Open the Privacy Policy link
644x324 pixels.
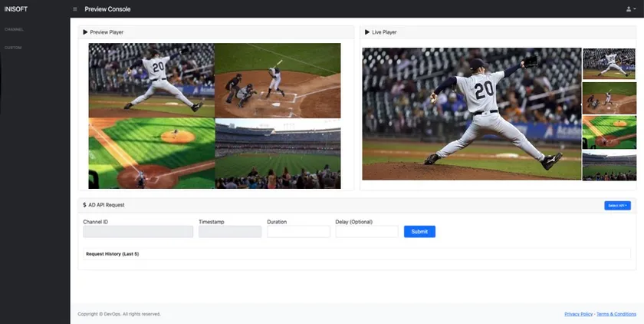point(578,314)
